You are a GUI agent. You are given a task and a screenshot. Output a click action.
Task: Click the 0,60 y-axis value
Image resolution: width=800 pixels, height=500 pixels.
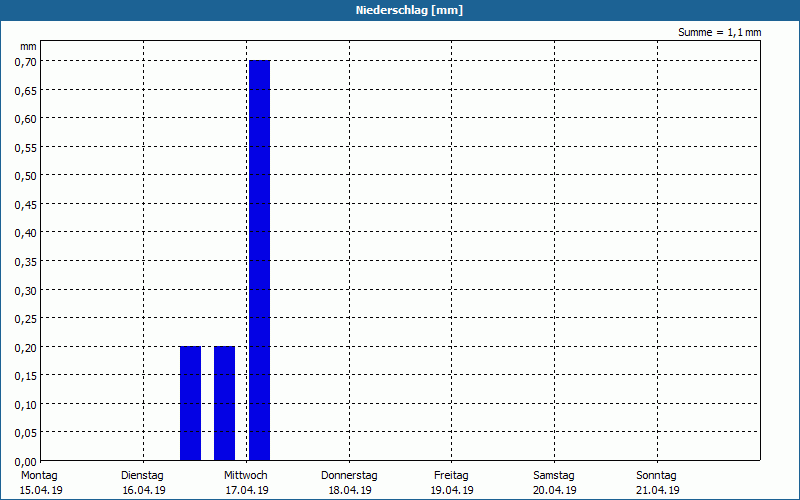pos(26,119)
